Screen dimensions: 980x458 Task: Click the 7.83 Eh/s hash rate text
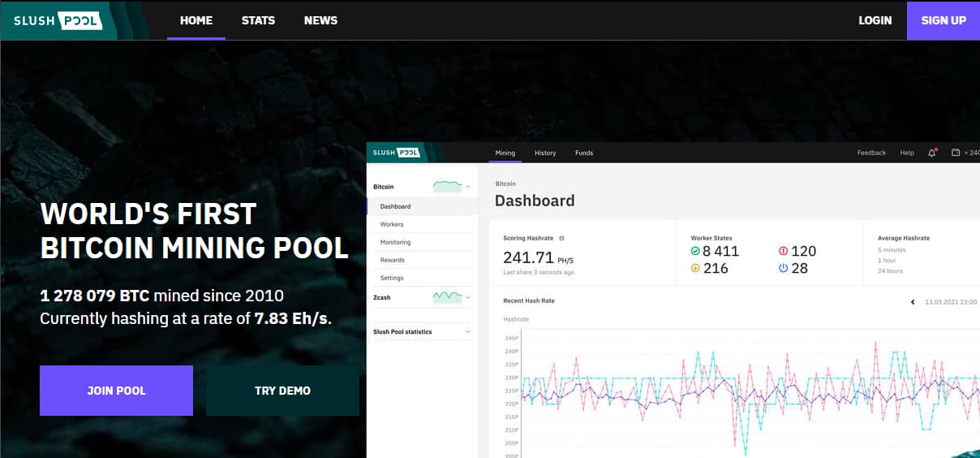pyautogui.click(x=292, y=318)
